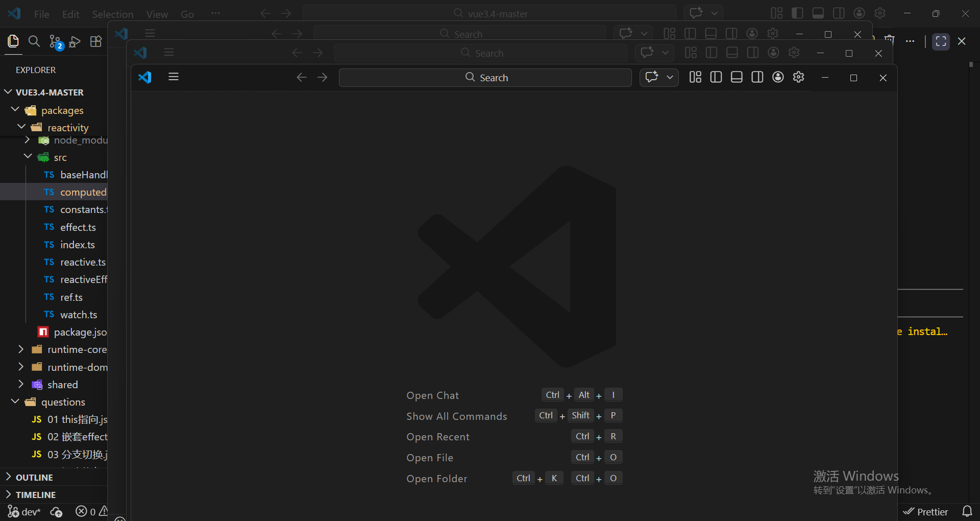This screenshot has width=980, height=521.
Task: Open the Edit menu
Action: [x=70, y=14]
